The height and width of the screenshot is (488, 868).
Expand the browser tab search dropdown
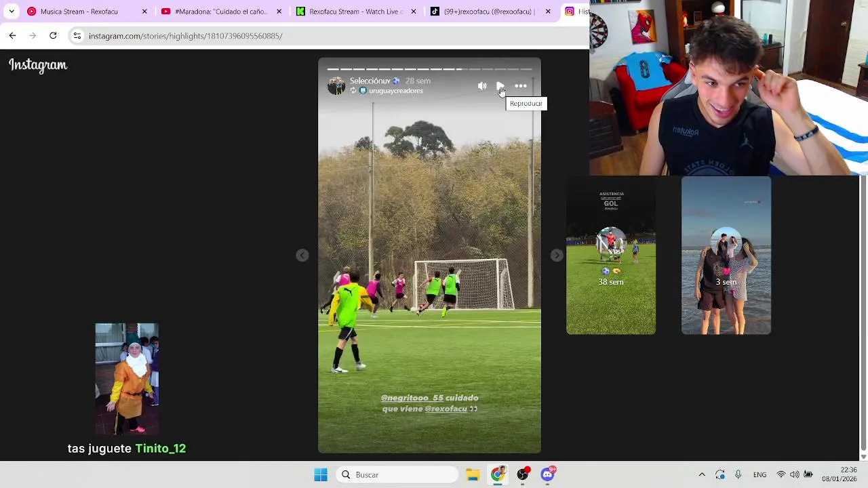click(12, 12)
